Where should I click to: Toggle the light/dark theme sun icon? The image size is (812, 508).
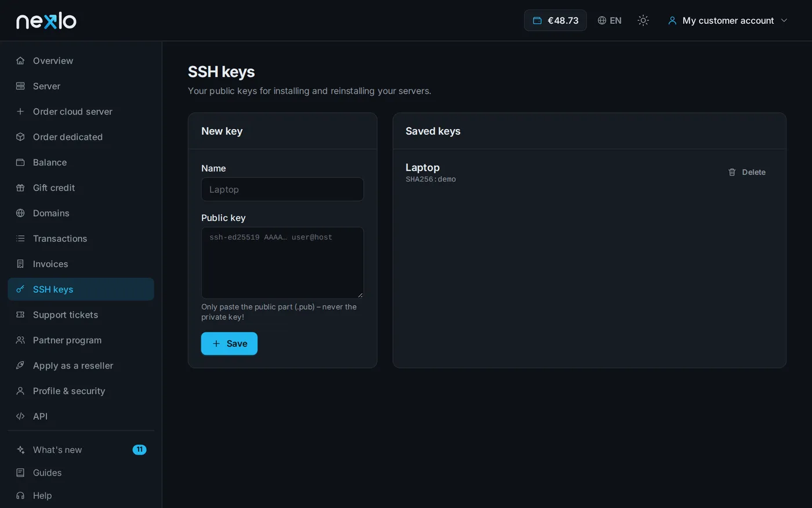coord(643,20)
